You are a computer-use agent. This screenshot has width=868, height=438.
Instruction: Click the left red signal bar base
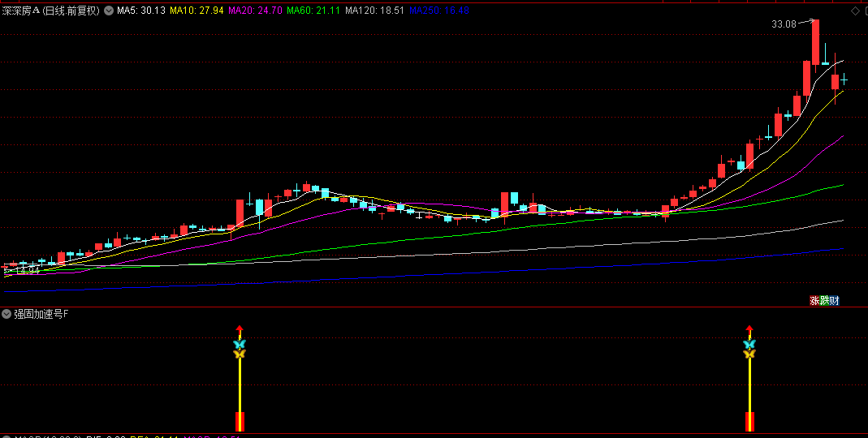pyautogui.click(x=240, y=422)
